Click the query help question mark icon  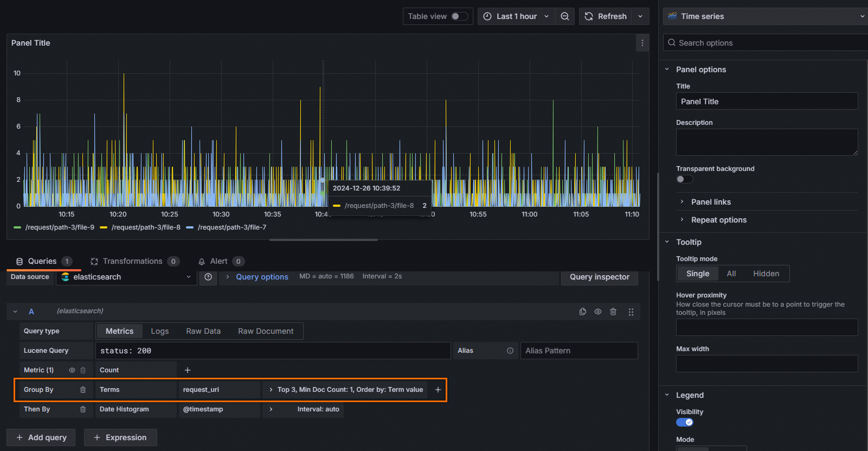[208, 277]
